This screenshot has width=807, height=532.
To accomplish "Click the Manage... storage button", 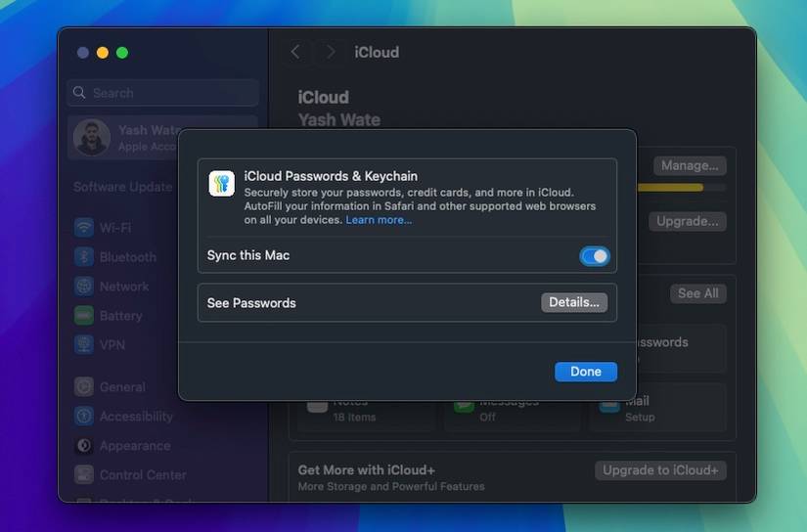I will tap(690, 165).
